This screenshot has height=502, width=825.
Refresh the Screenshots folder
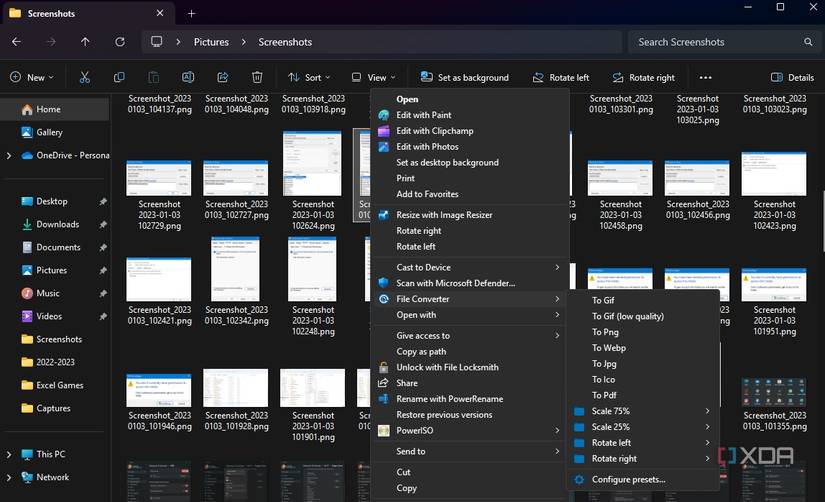(x=120, y=42)
